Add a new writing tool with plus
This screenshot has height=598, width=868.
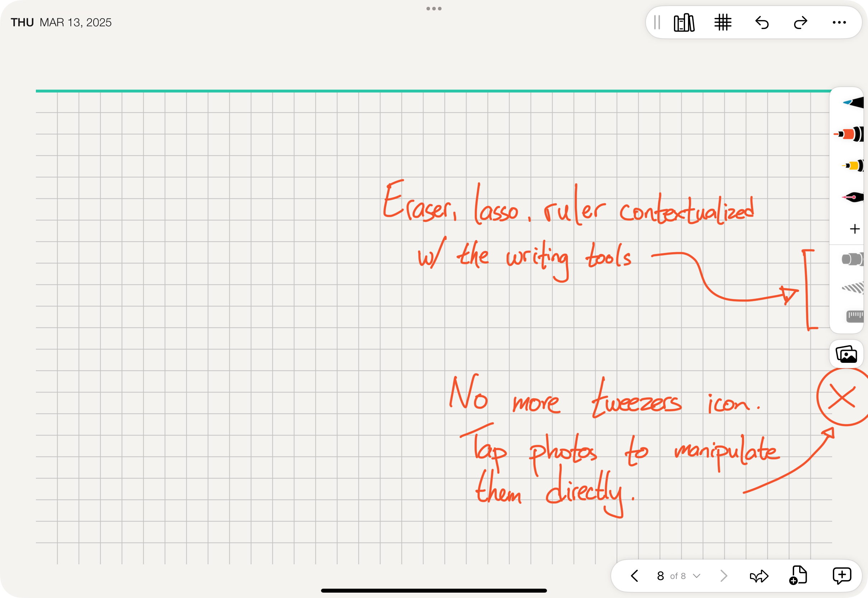tap(854, 229)
